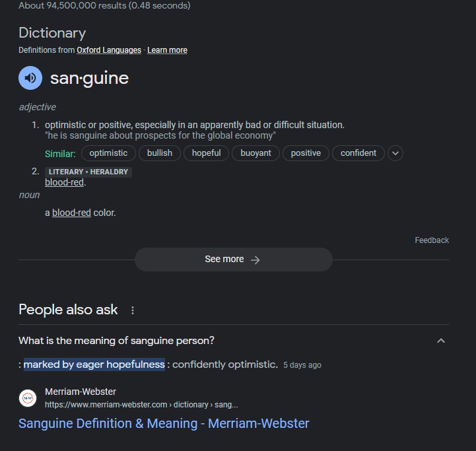This screenshot has height=451, width=476.
Task: Click the What is the meaning of sanguine person question
Action: 116,341
